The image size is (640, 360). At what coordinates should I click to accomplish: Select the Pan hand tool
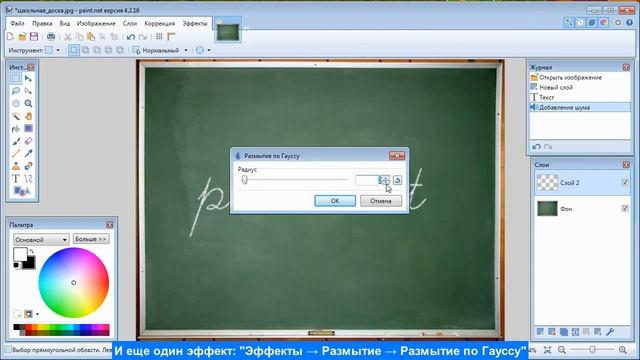[28, 116]
